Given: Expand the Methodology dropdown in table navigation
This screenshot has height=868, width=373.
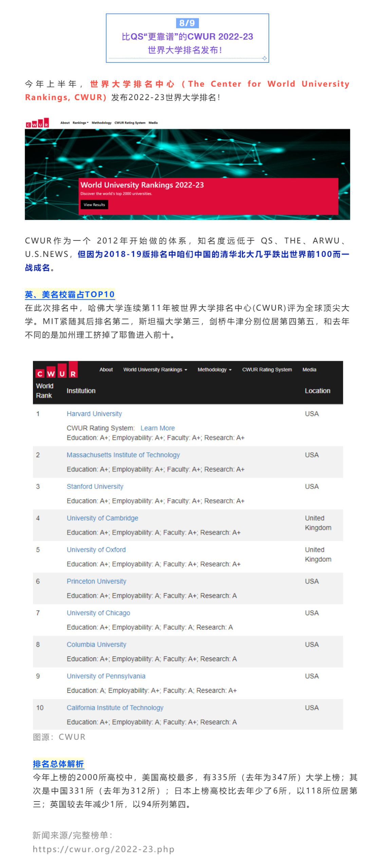Looking at the screenshot, I should coord(215,370).
